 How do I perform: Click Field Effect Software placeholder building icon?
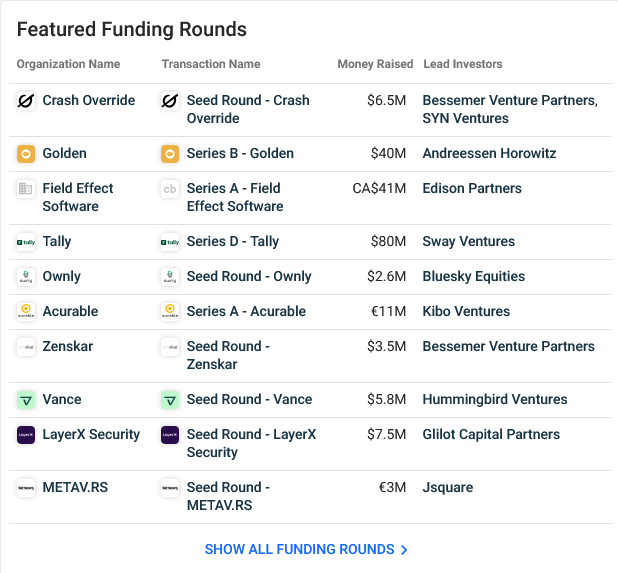[x=26, y=189]
